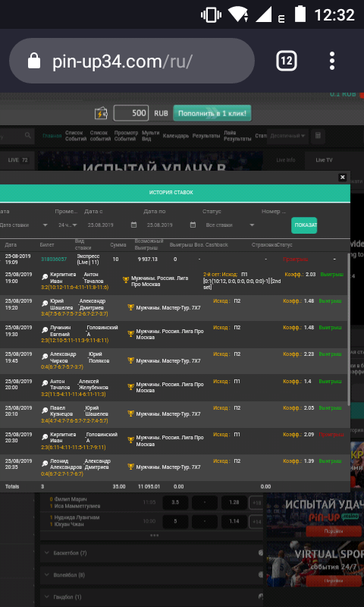The image size is (364, 607).
Task: Open the Все ставки status dropdown
Action: (230, 225)
